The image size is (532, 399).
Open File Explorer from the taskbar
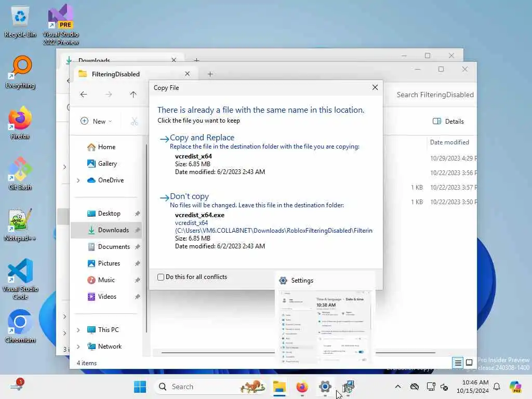tap(279, 387)
